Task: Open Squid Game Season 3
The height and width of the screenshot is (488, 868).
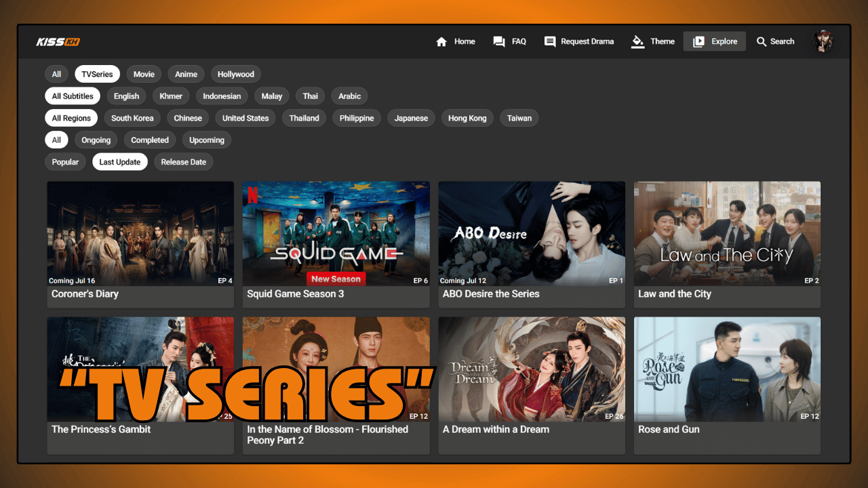Action: [336, 233]
